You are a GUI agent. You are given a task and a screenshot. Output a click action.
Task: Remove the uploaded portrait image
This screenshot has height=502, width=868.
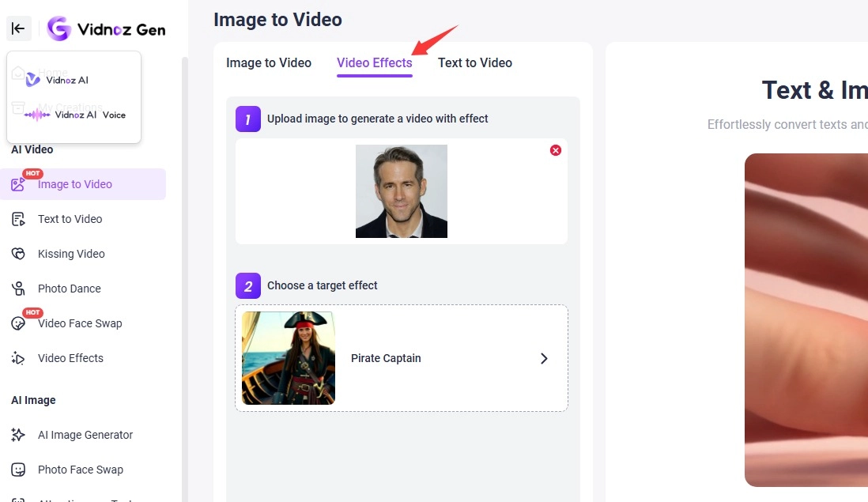pos(555,149)
